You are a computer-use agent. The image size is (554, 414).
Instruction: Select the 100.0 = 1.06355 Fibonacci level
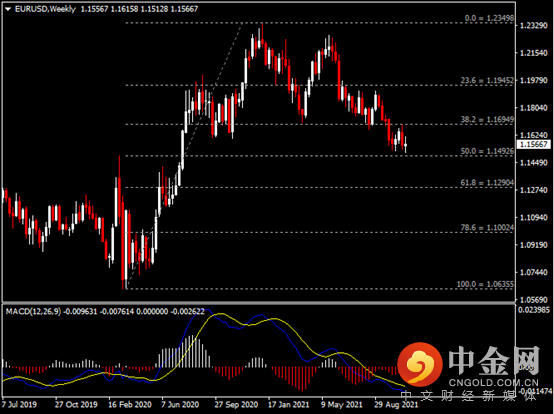click(485, 284)
